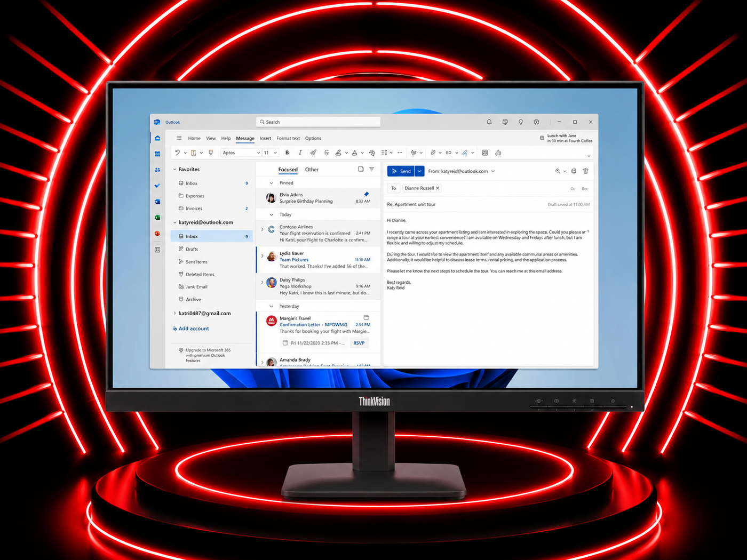This screenshot has height=560, width=747.
Task: Launch PowerPoint from the left rail
Action: click(x=157, y=234)
